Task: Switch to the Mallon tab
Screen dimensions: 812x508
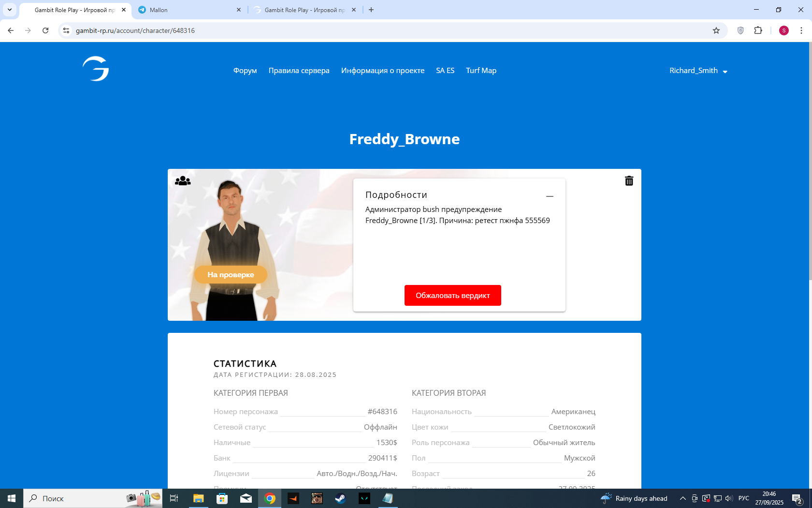Action: tap(188, 10)
